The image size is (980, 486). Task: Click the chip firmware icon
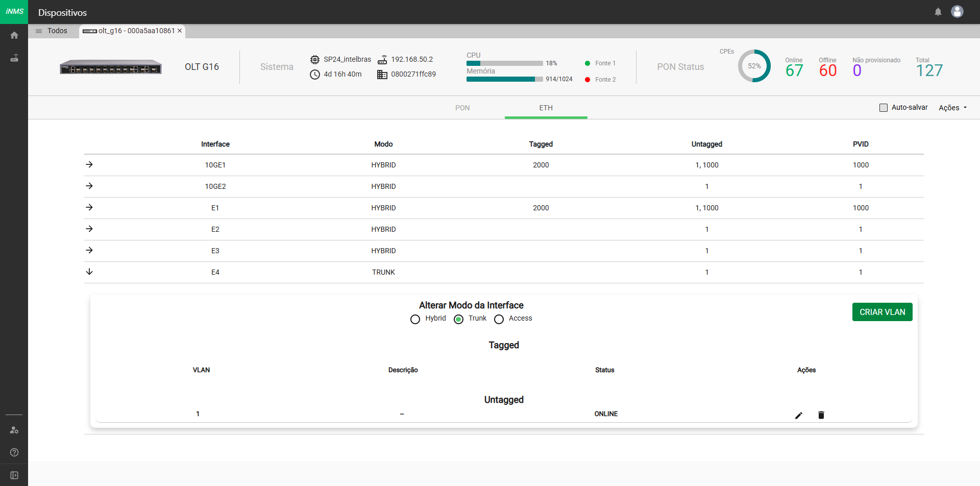pos(315,60)
